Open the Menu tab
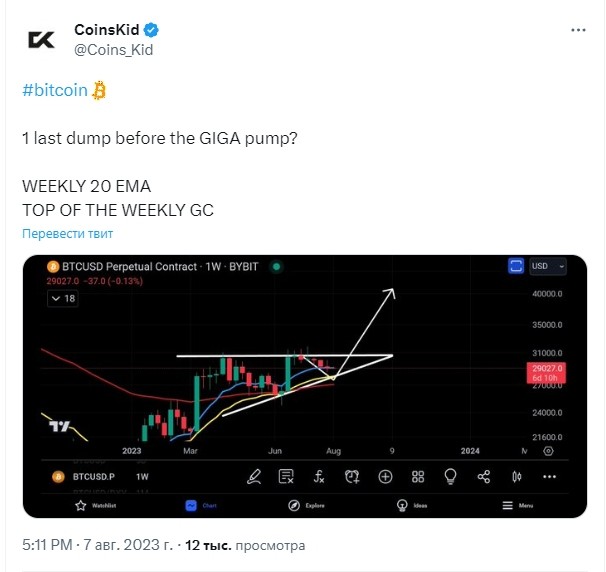606x572 pixels. (x=517, y=506)
